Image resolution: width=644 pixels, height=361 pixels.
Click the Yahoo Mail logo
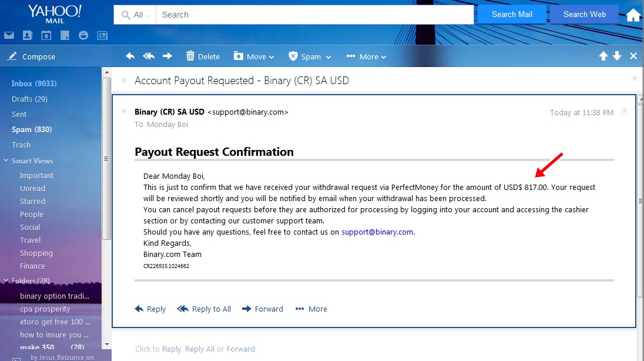point(55,14)
